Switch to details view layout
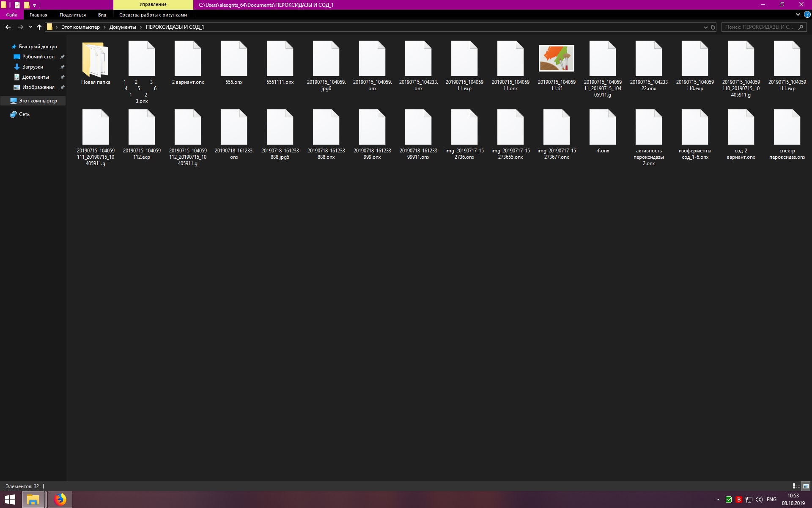 796,486
